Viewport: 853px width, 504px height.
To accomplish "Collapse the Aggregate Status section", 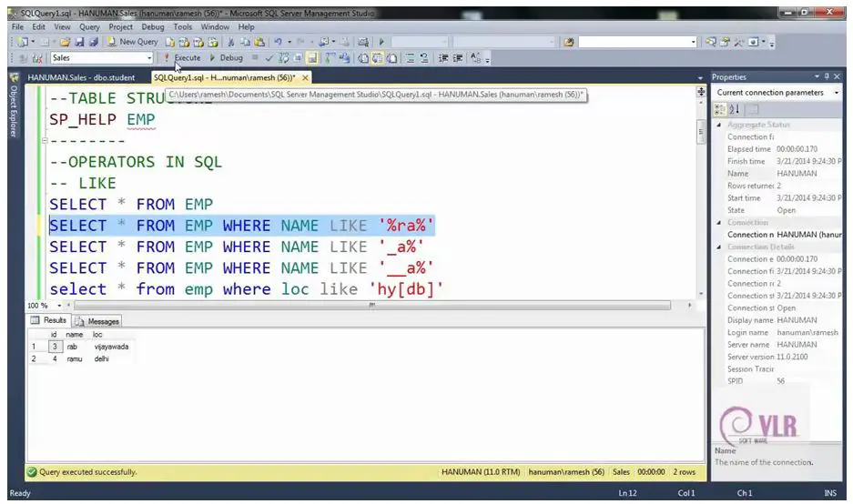I will [718, 125].
